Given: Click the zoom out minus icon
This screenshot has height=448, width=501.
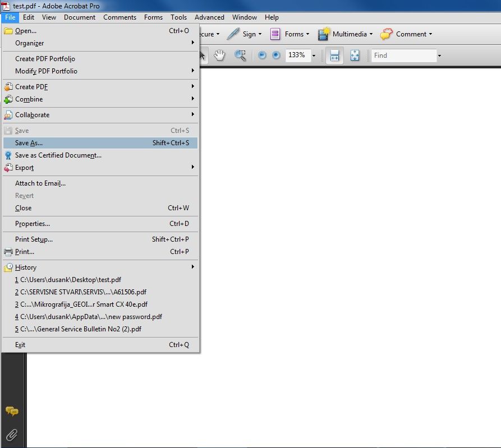Looking at the screenshot, I should 261,56.
